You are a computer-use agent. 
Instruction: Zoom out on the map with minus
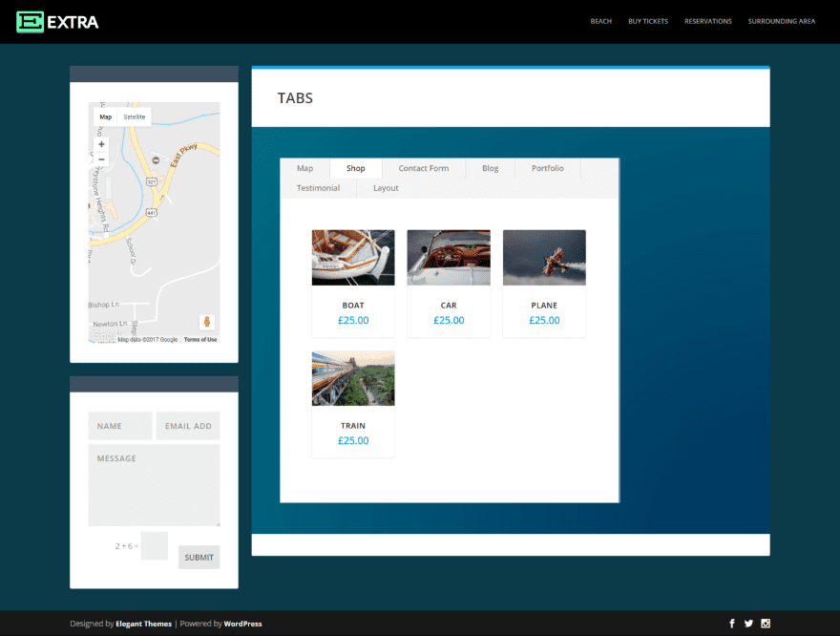pyautogui.click(x=101, y=159)
